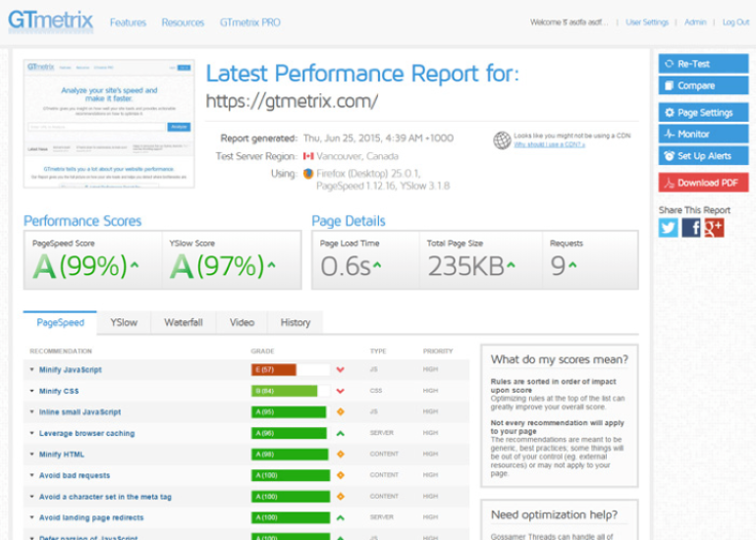Image resolution: width=756 pixels, height=540 pixels.
Task: Click the TYPE column header
Action: pyautogui.click(x=378, y=351)
